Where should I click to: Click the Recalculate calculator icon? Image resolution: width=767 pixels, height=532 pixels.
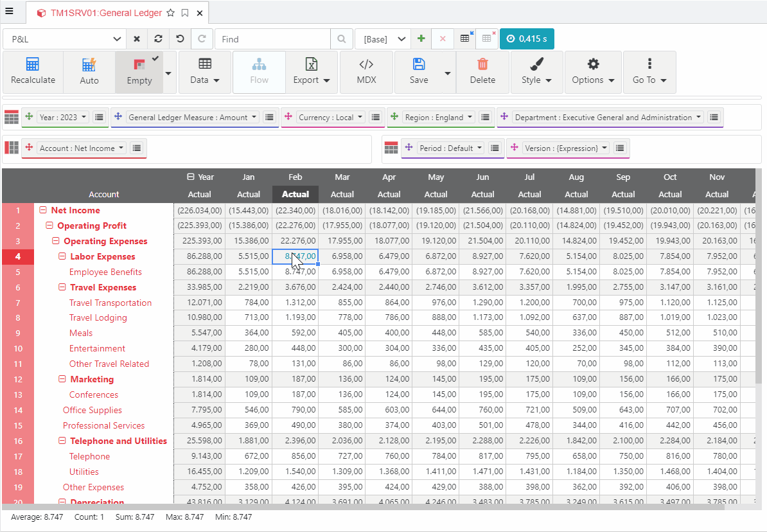point(33,65)
